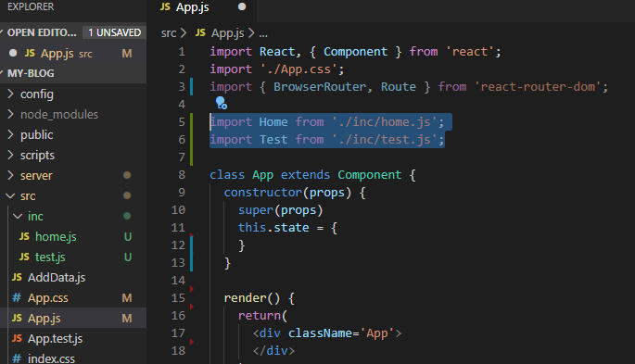Click the unsaved dot on App.js tab

(242, 6)
